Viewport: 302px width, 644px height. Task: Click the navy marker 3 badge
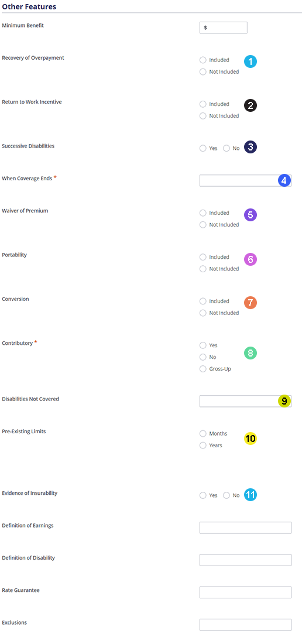[250, 147]
